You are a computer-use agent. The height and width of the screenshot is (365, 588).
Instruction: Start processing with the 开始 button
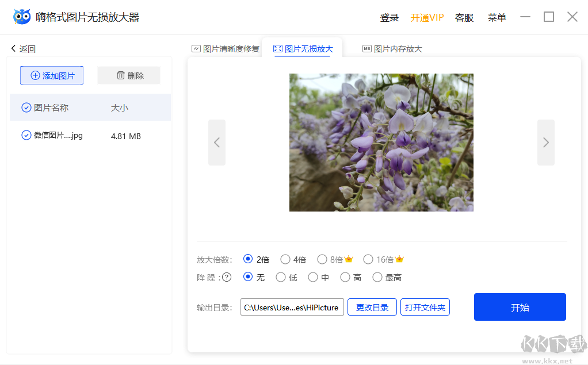pyautogui.click(x=519, y=307)
